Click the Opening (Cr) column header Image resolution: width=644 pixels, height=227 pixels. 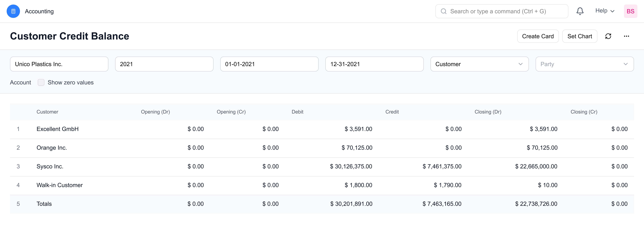(231, 112)
